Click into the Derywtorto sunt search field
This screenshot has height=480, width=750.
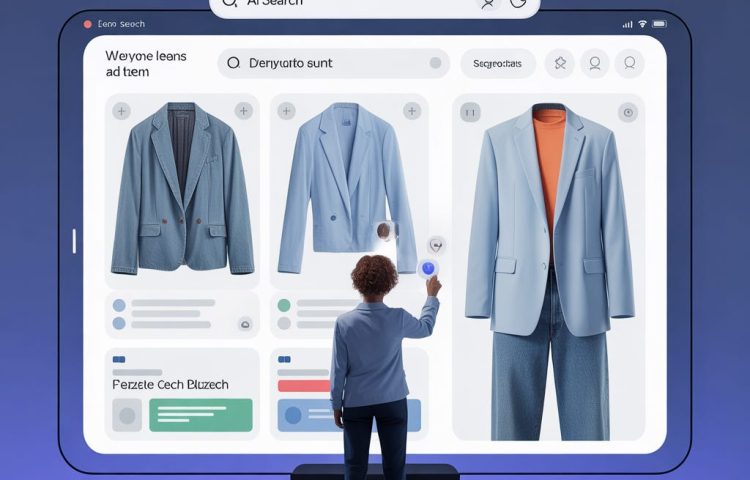[x=330, y=63]
